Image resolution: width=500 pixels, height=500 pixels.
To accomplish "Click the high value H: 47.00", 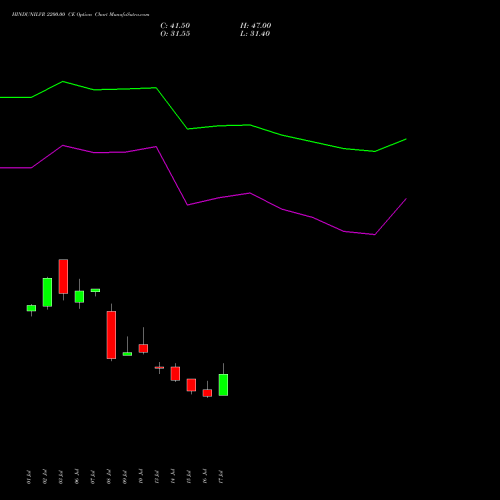I will 256,26.
